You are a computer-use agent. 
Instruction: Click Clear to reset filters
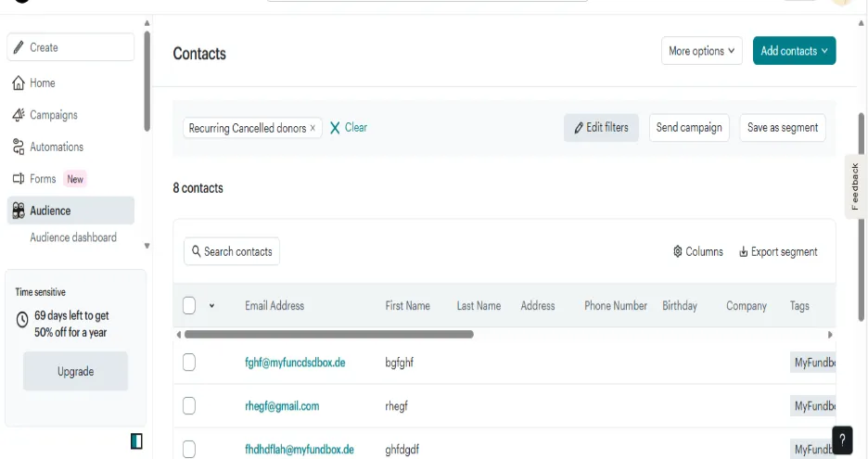[349, 128]
